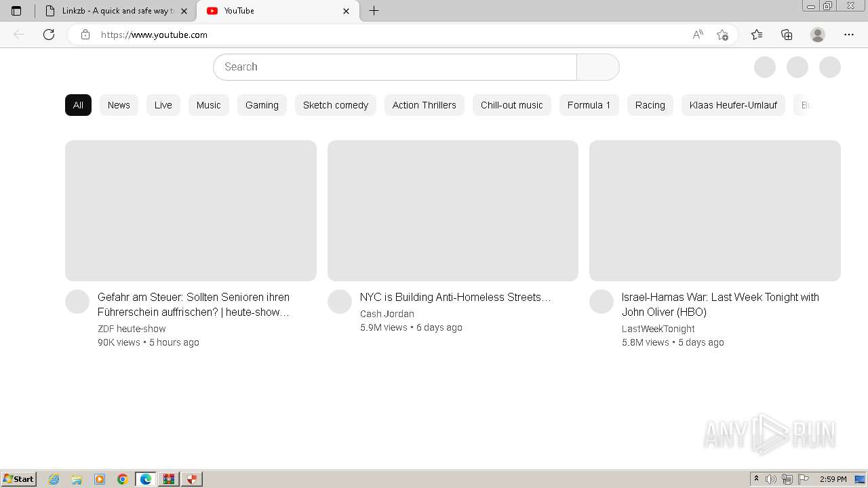Add this page to favorites star icon

723,35
